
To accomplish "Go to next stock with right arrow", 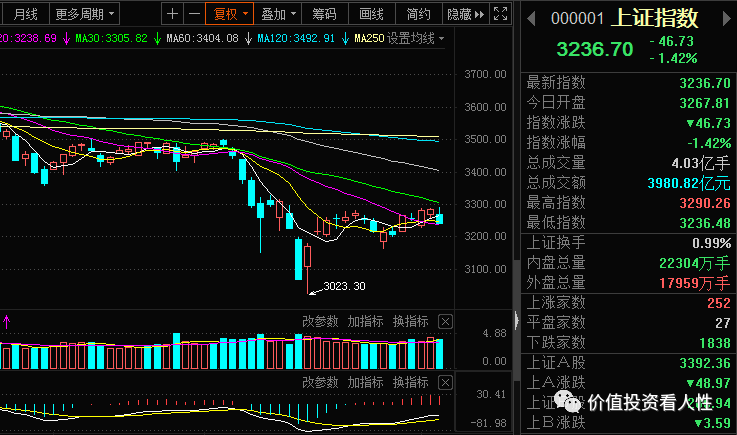I will click(727, 19).
